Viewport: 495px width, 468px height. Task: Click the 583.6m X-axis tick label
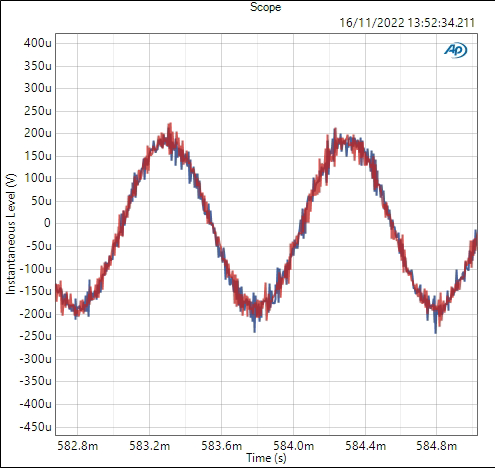tap(221, 446)
